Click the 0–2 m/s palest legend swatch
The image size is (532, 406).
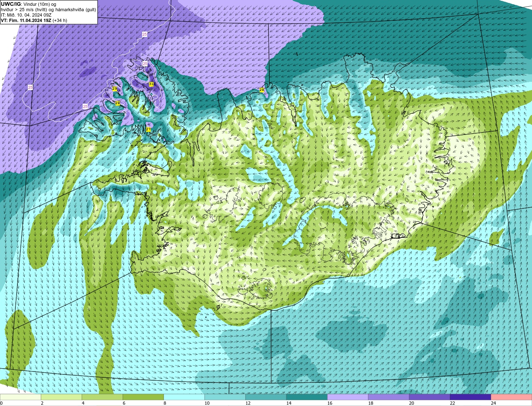coord(20,397)
